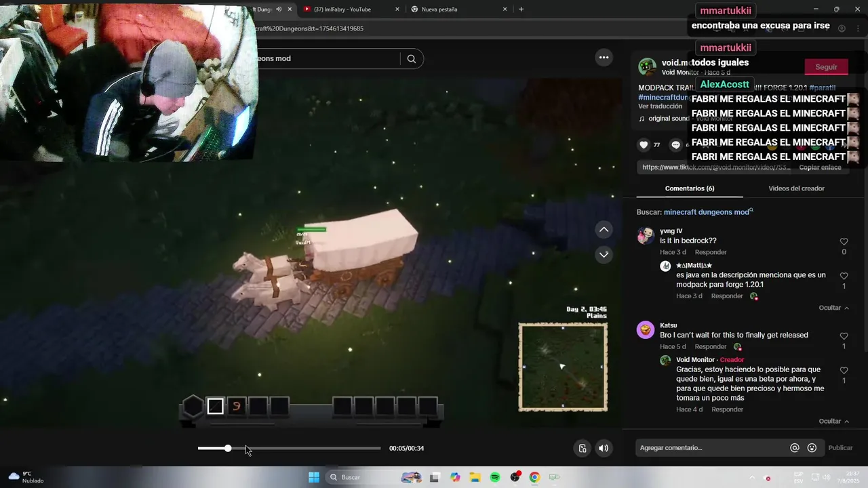The width and height of the screenshot is (868, 488).
Task: Open Chrome from taskbar
Action: 534,477
